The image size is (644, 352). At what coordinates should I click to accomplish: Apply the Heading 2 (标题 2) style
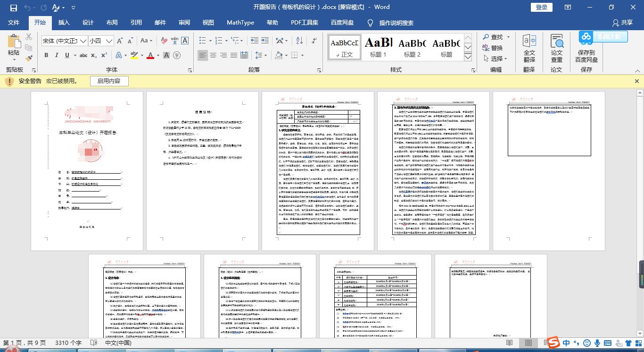413,47
